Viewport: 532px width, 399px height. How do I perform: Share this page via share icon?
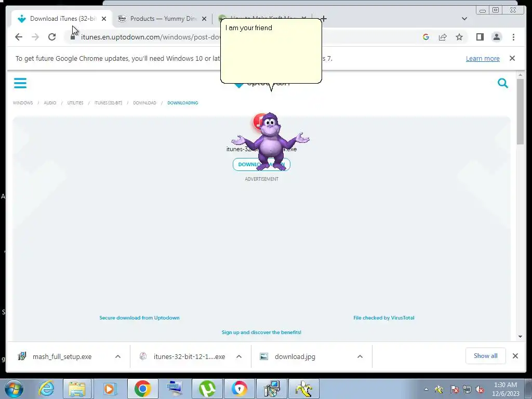443,37
